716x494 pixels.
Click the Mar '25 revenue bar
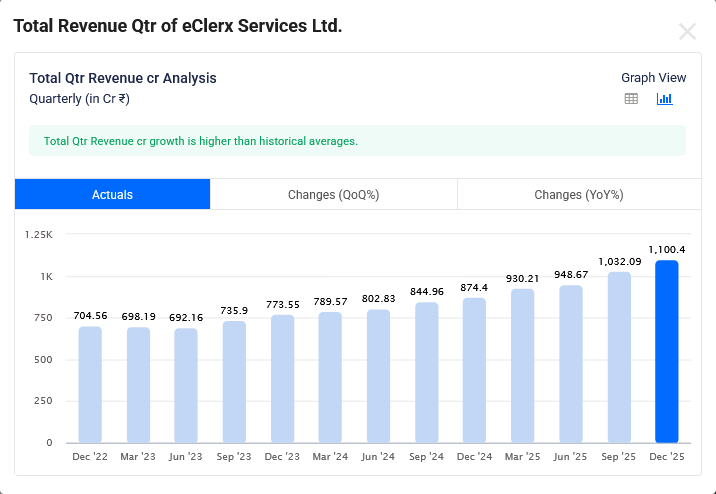[522, 366]
